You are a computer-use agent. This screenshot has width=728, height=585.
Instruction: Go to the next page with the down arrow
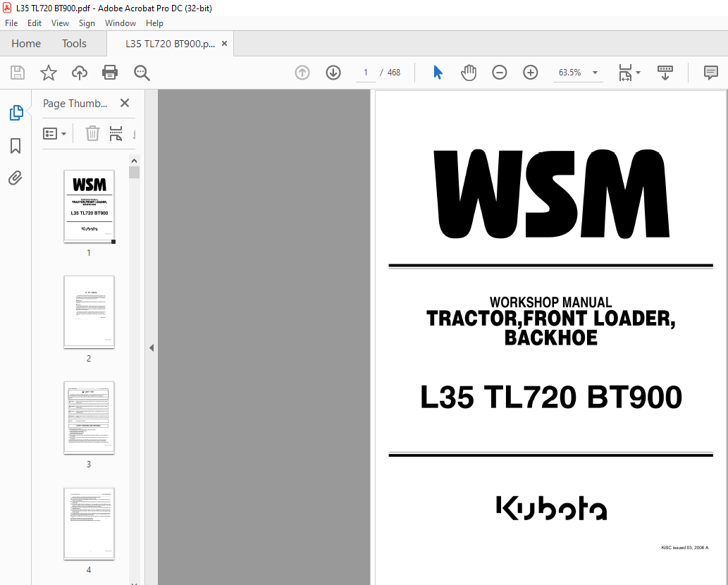[333, 73]
